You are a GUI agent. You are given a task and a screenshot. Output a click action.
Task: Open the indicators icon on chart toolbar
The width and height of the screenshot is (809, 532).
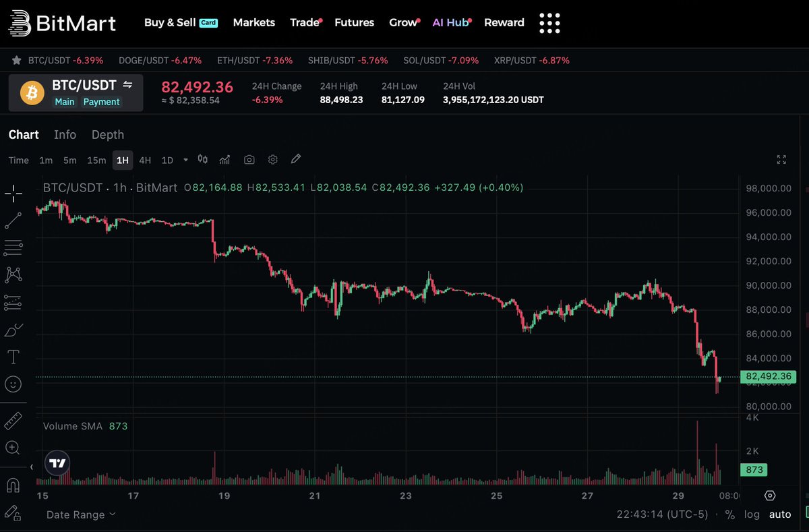(x=224, y=160)
